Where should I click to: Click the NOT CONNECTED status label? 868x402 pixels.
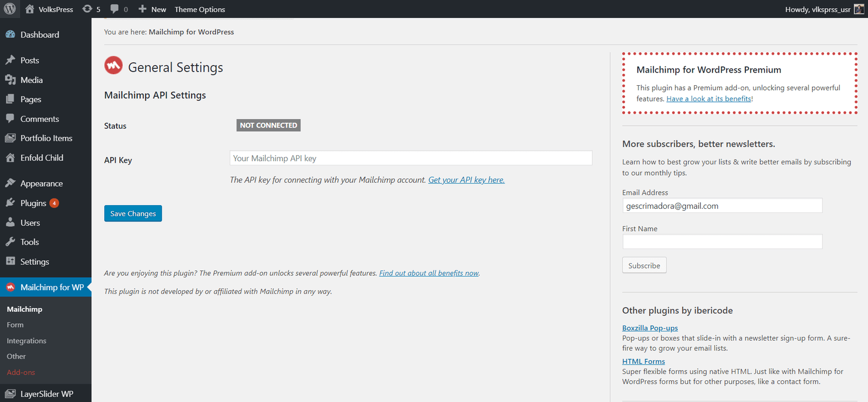point(269,125)
